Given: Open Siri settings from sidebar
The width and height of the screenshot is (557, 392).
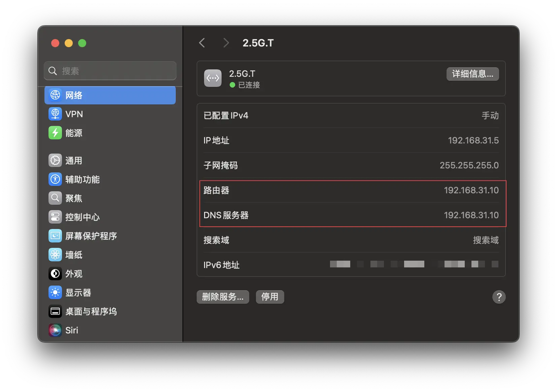Looking at the screenshot, I should click(72, 330).
